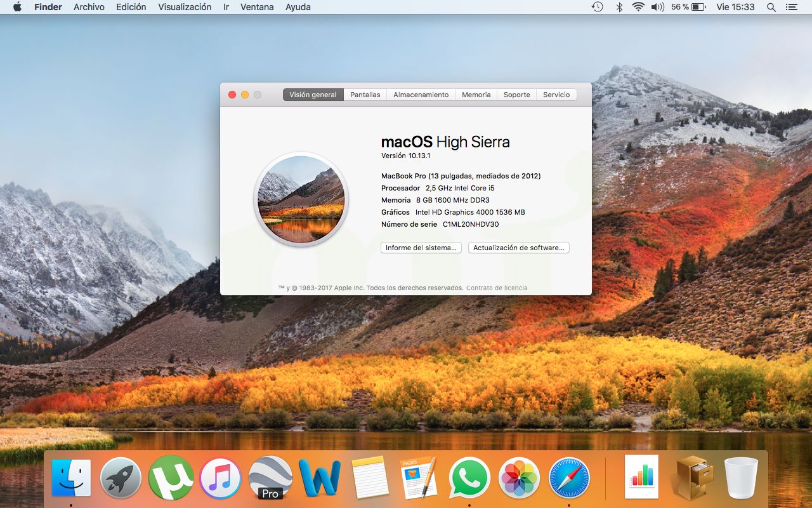
Task: Open the Edición menu
Action: [x=131, y=7]
